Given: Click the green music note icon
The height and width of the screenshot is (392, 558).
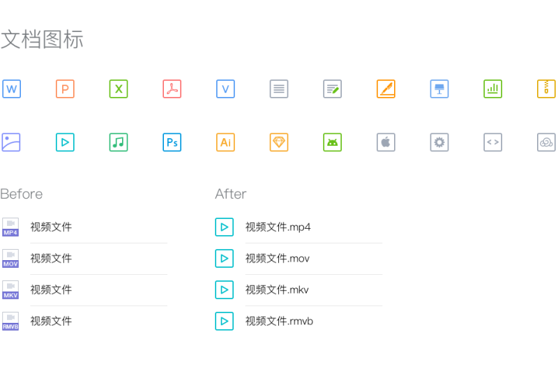Looking at the screenshot, I should [119, 142].
